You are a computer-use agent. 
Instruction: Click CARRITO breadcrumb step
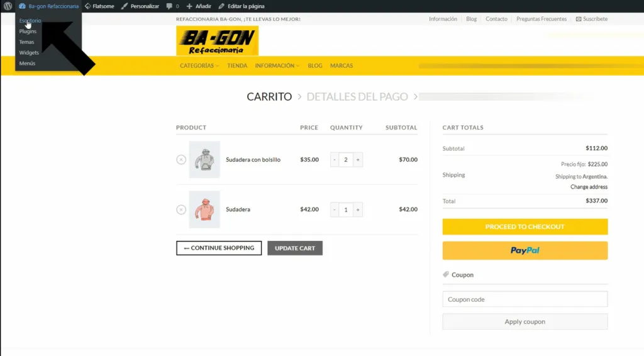click(269, 96)
